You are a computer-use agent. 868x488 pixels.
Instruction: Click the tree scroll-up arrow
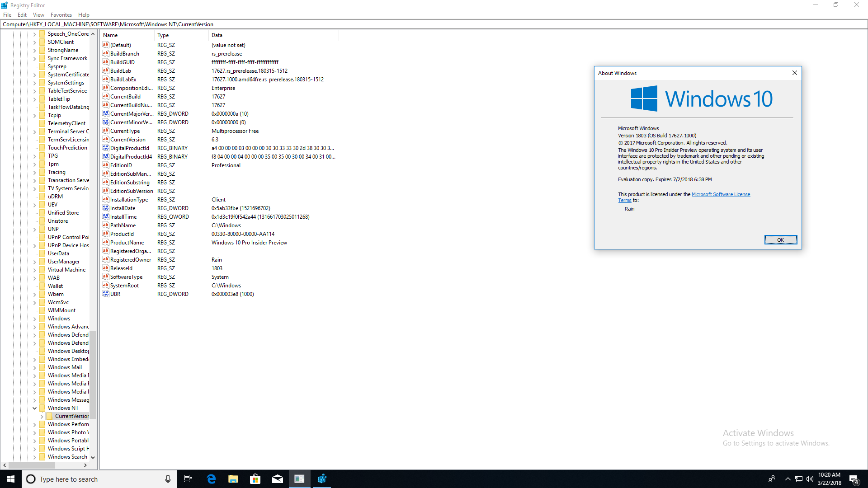[93, 34]
